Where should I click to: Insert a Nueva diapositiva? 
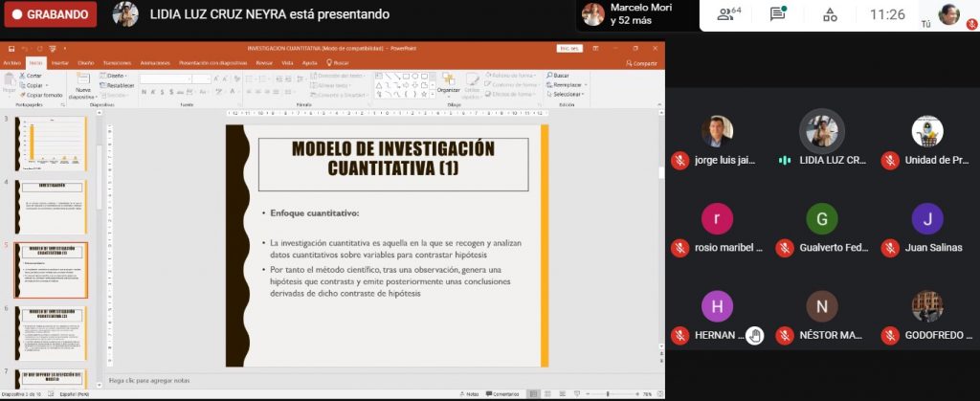coord(83,85)
